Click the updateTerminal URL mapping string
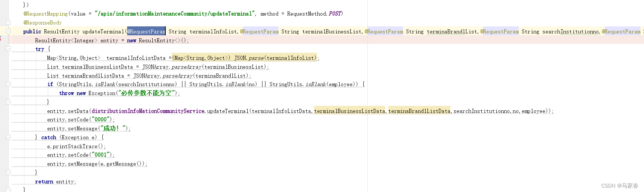 (x=175, y=14)
